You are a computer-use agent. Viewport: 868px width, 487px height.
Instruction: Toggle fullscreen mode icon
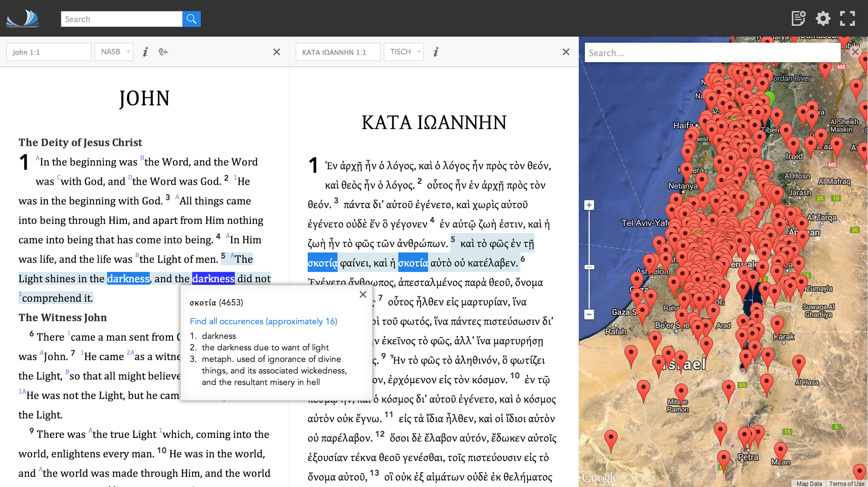pyautogui.click(x=847, y=18)
